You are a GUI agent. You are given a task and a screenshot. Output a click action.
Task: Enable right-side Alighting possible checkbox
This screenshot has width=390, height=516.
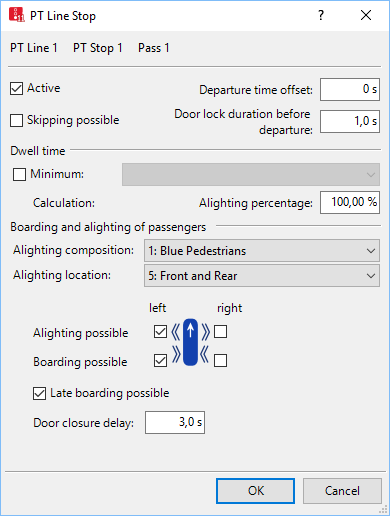tap(220, 332)
